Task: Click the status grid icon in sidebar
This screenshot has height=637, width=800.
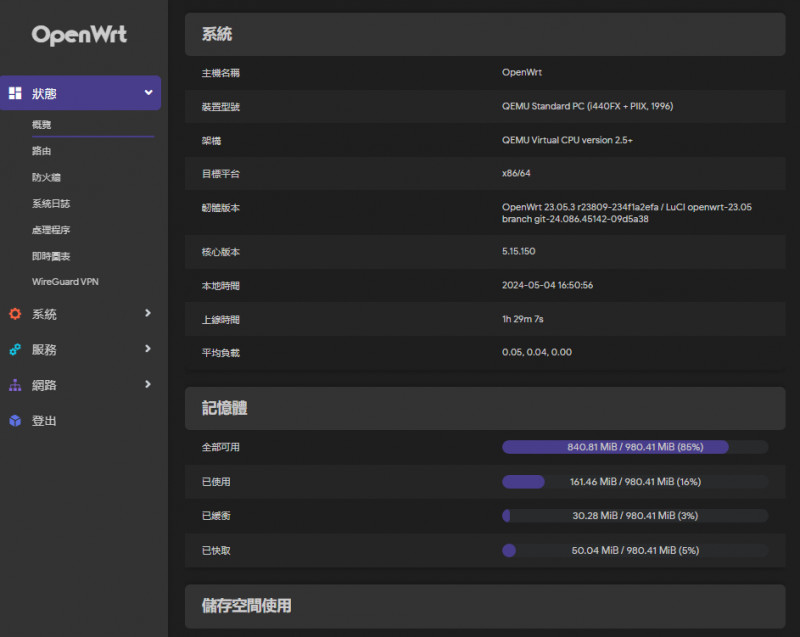Action: pos(15,93)
